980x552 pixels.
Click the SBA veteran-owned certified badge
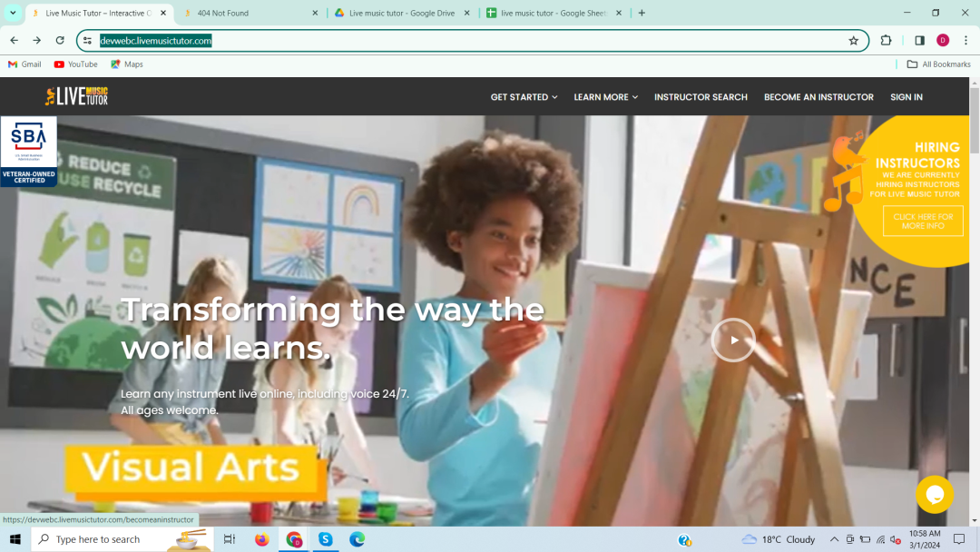(x=28, y=151)
